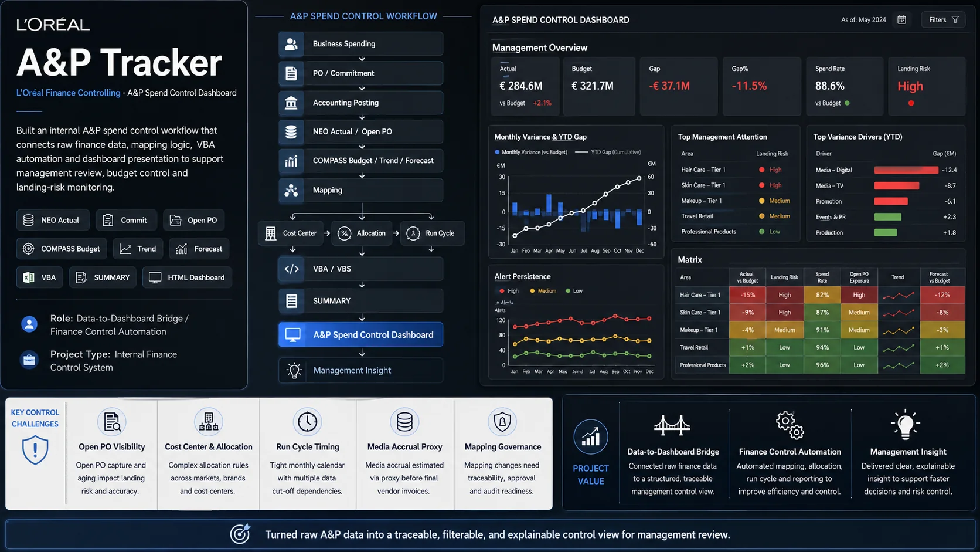Click the calendar icon next to May 2024
The height and width of the screenshot is (552, 980).
click(x=901, y=20)
